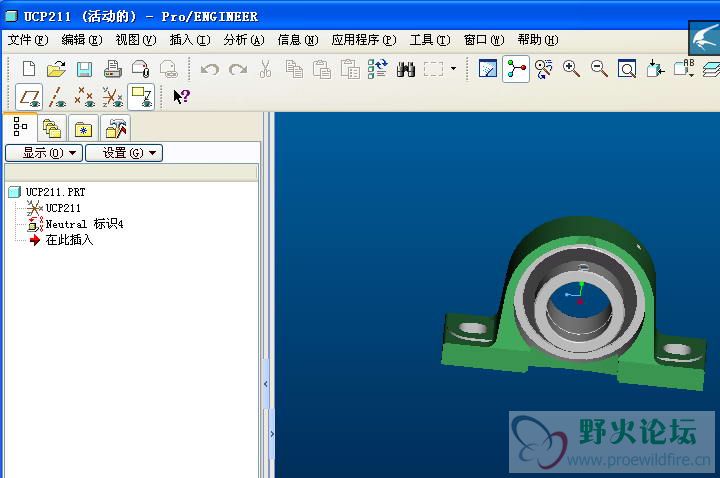Regenerate the model with the Regenerate icon
Image resolution: width=720 pixels, height=478 pixels.
click(377, 69)
